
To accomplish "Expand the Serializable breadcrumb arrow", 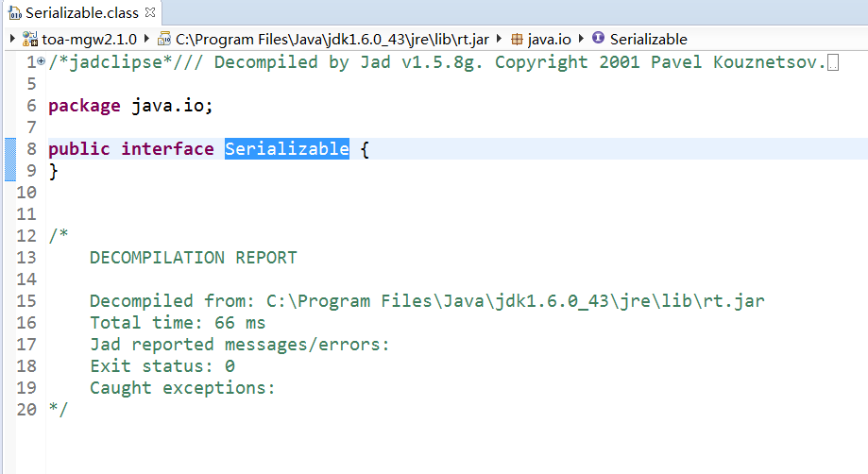I will [581, 39].
